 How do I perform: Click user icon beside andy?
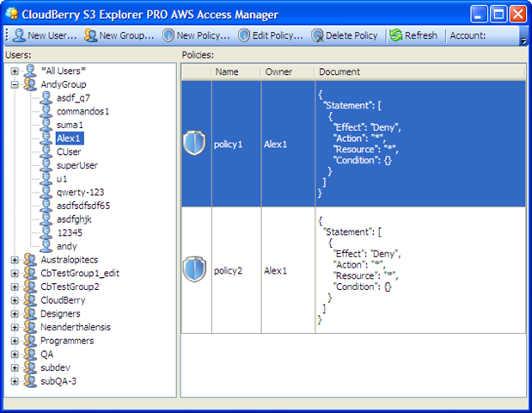(x=46, y=246)
